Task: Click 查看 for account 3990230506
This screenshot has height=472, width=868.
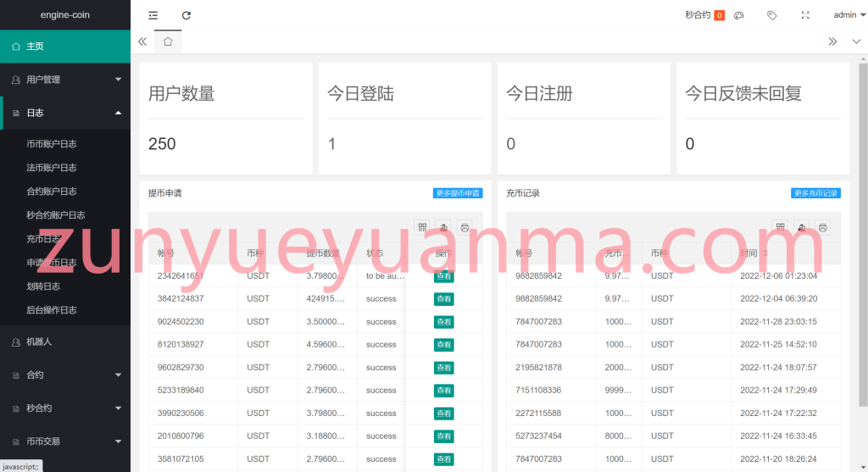Action: [444, 414]
